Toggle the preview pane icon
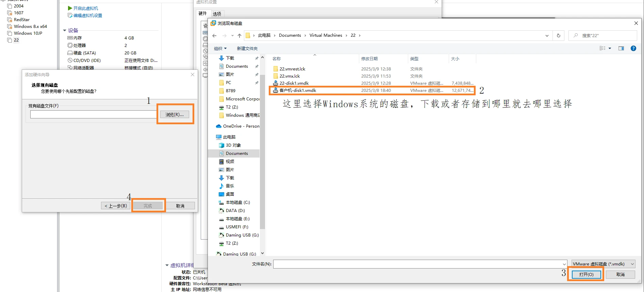This screenshot has height=292, width=644. 621,48
